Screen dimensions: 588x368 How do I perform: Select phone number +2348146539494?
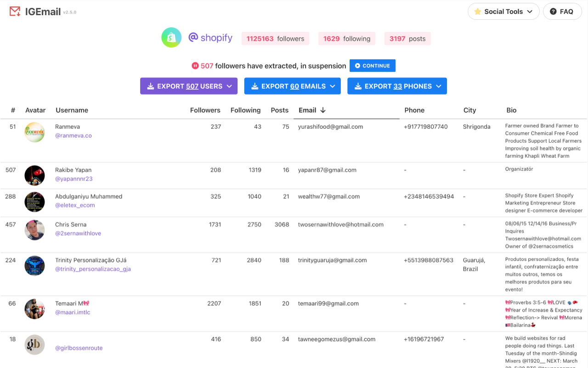point(429,196)
